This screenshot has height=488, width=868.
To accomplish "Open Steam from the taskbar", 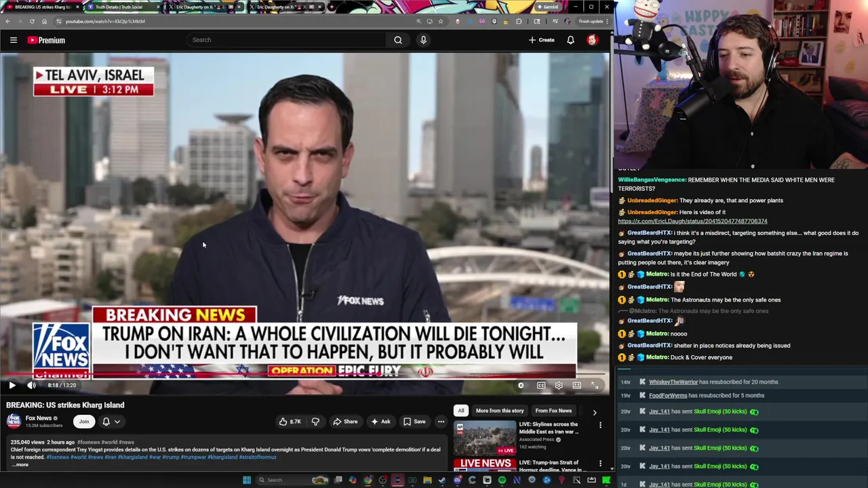I will point(441,480).
